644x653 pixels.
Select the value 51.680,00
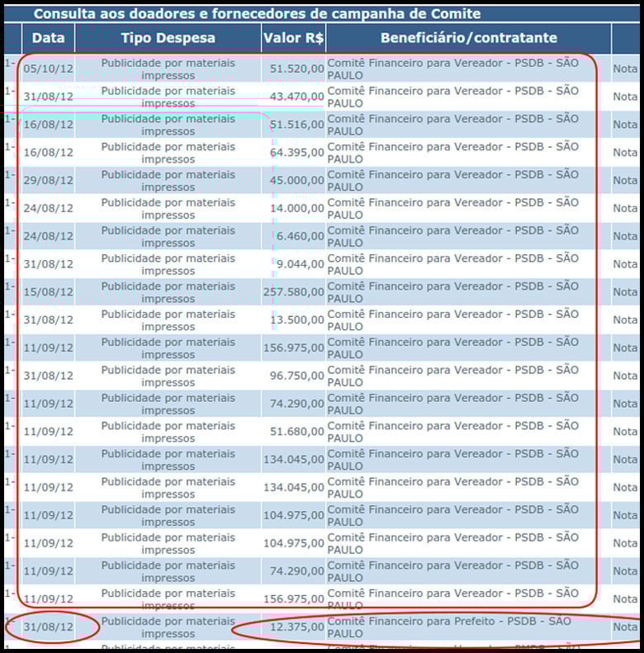coord(296,432)
